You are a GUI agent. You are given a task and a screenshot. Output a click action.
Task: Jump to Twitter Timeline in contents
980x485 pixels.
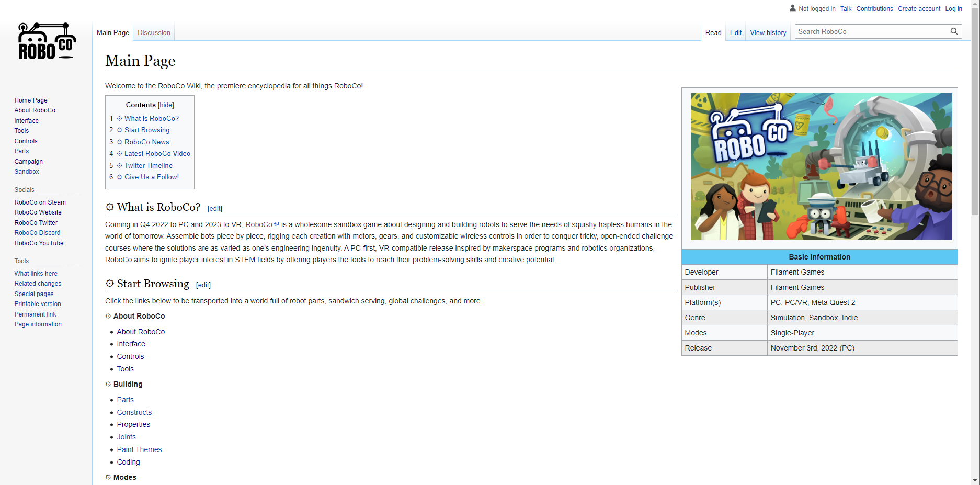(x=148, y=165)
